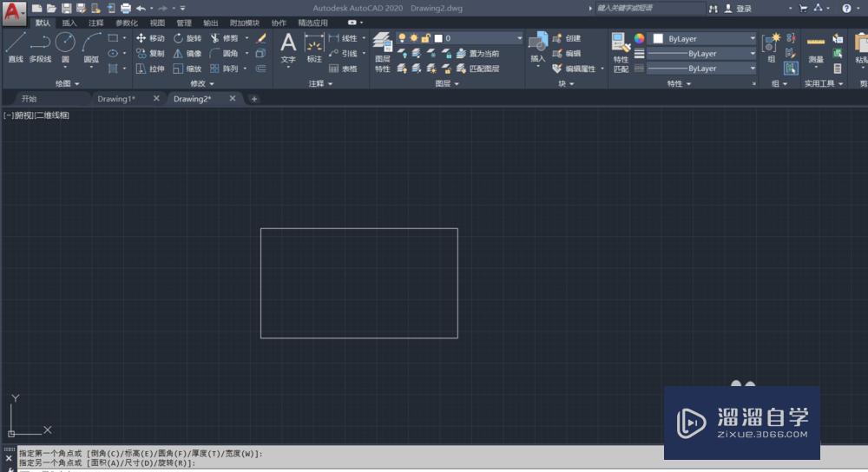This screenshot has width=868, height=472.
Task: Click the keyword search input field
Action: coord(649,9)
